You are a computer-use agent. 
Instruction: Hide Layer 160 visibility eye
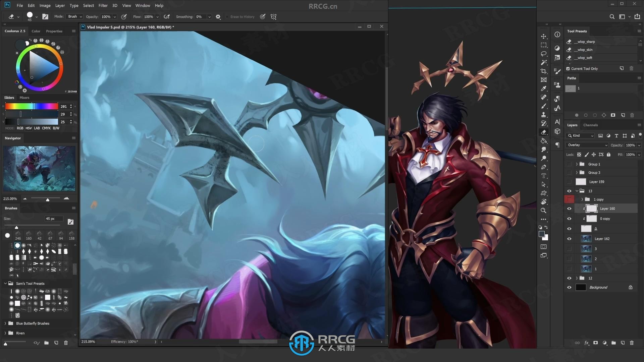(x=569, y=208)
